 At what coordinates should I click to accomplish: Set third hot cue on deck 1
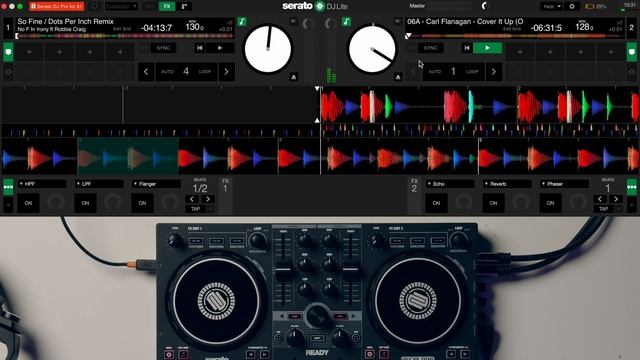click(90, 52)
